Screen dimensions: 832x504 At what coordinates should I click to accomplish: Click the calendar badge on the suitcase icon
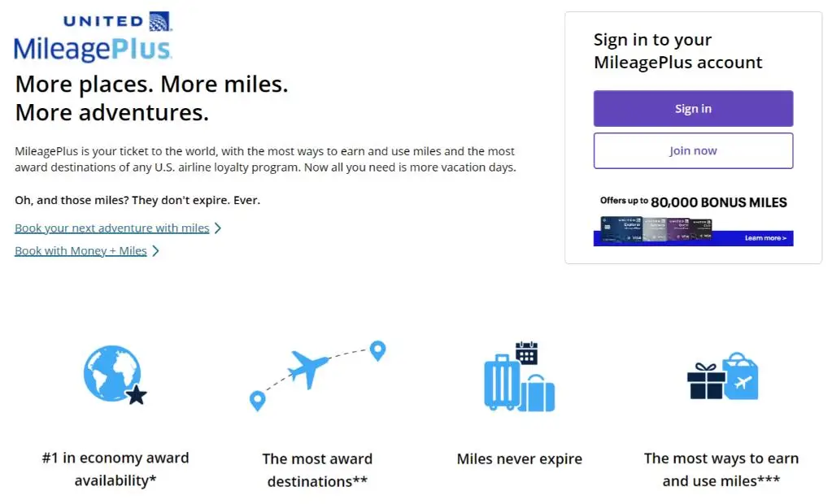coord(526,352)
